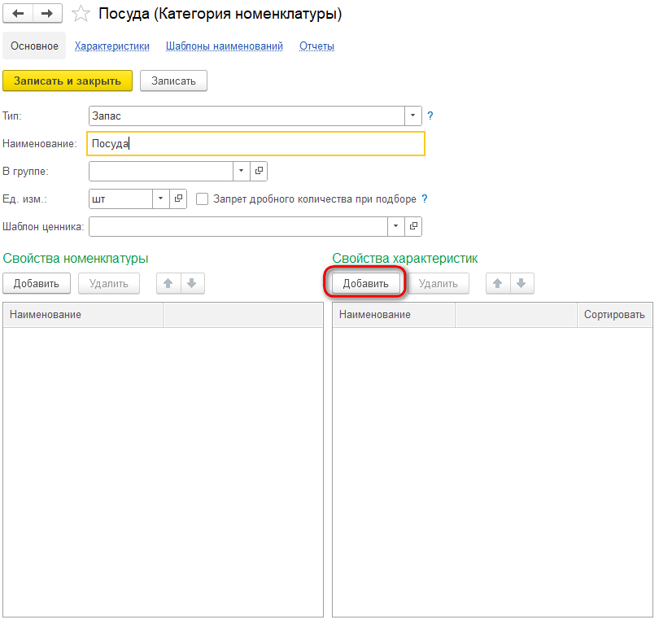Screen dimensions: 672x624
Task: Mark category as favorite with star icon
Action: [81, 13]
